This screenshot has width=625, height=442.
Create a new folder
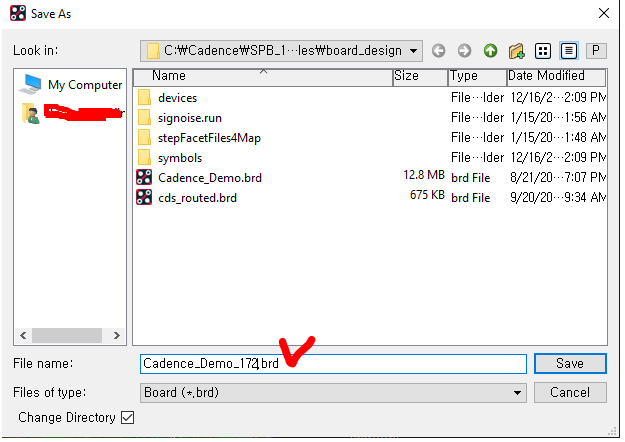pyautogui.click(x=516, y=51)
